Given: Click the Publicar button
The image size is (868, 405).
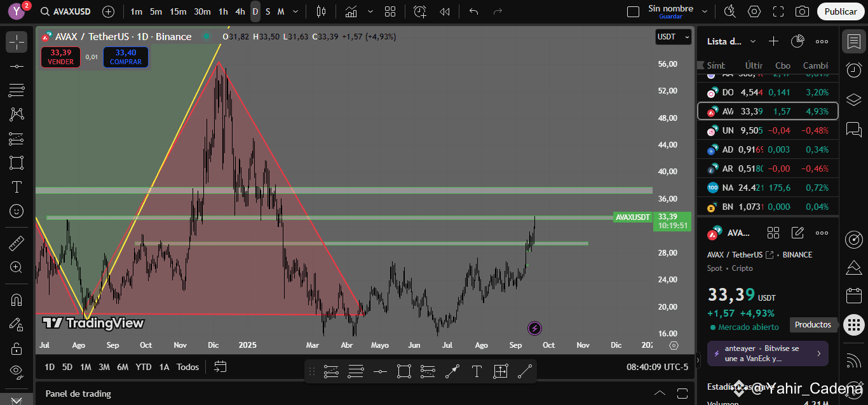Looking at the screenshot, I should [x=841, y=11].
